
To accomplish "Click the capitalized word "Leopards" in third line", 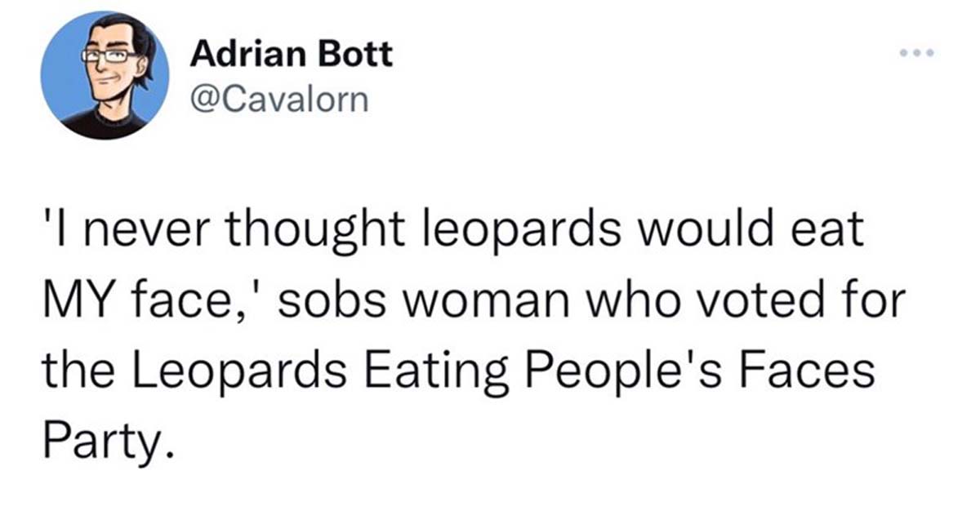I will click(234, 373).
